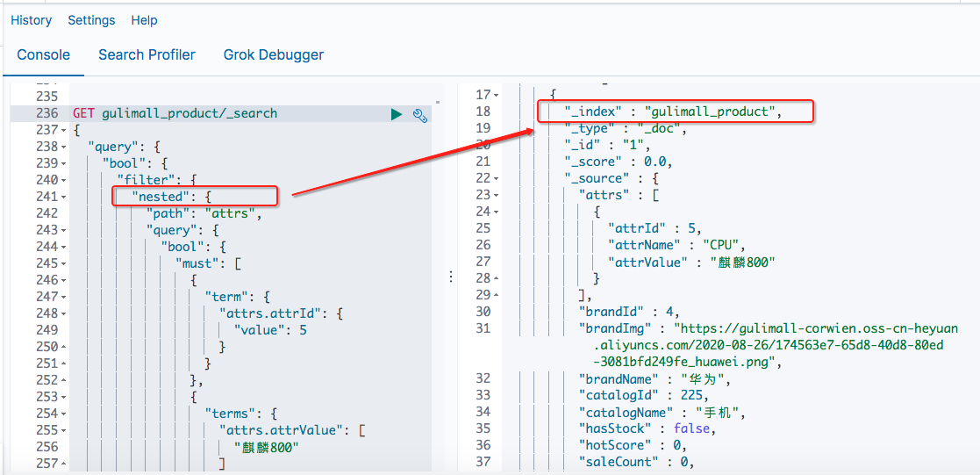Image resolution: width=980 pixels, height=475 pixels.
Task: Open the Settings menu
Action: click(91, 20)
